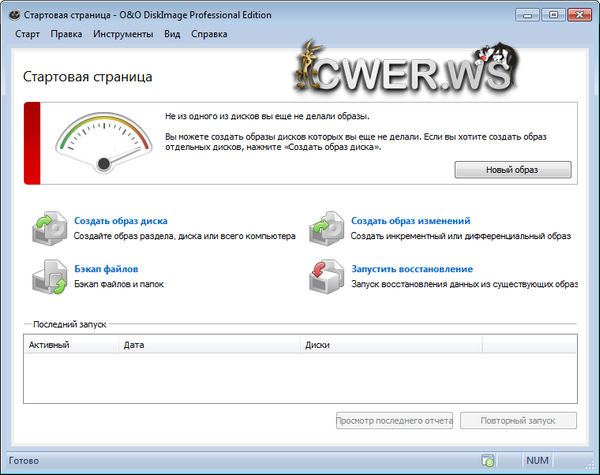This screenshot has width=600, height=475.
Task: Click text Создайте образ раздела, диска или всего компьютера
Action: (x=184, y=236)
